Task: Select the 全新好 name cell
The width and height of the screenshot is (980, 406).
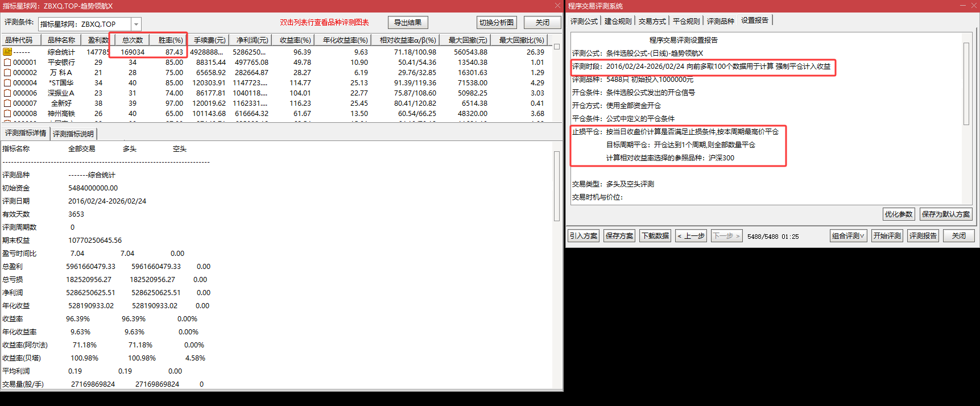Action: [x=61, y=103]
